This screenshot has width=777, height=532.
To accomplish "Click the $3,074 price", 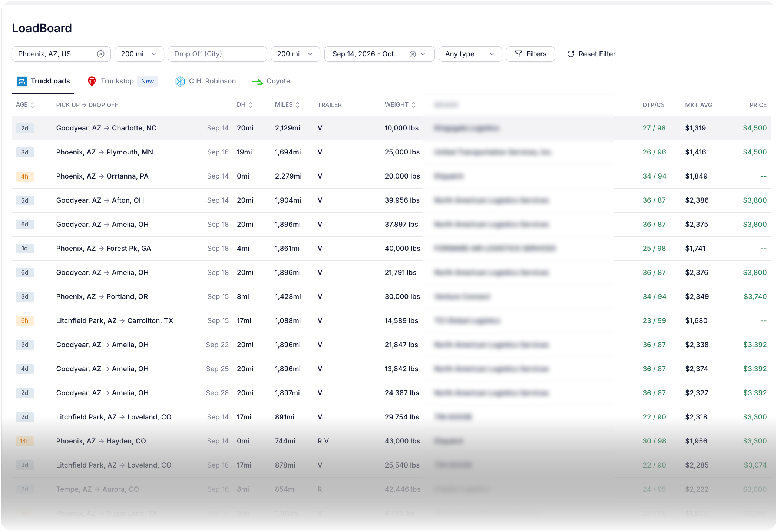I will pyautogui.click(x=755, y=465).
